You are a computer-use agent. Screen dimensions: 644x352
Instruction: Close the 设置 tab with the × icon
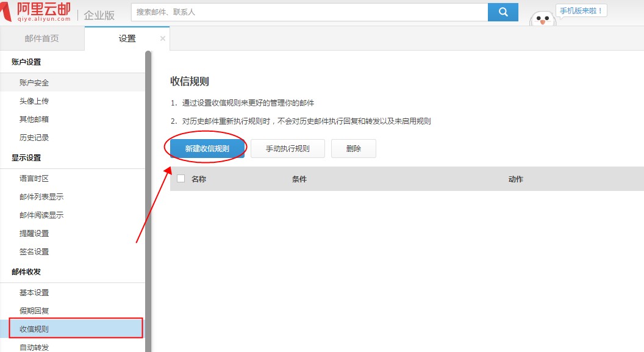[x=162, y=38]
